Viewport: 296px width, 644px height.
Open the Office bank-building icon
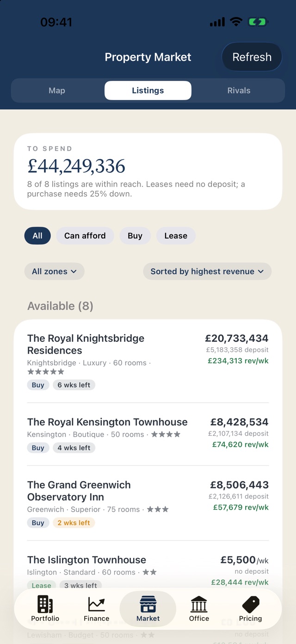pyautogui.click(x=199, y=604)
